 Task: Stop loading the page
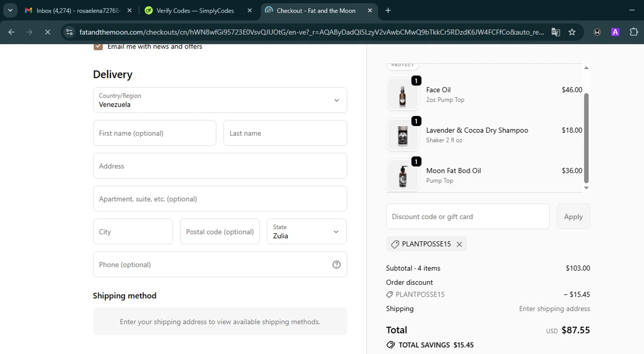coord(48,32)
